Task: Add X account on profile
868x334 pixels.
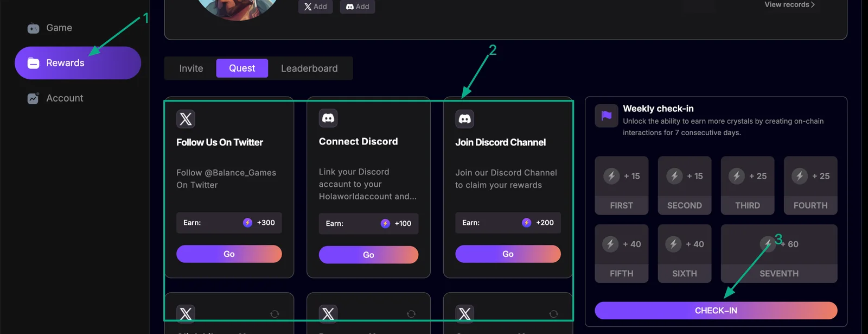Action: click(316, 7)
